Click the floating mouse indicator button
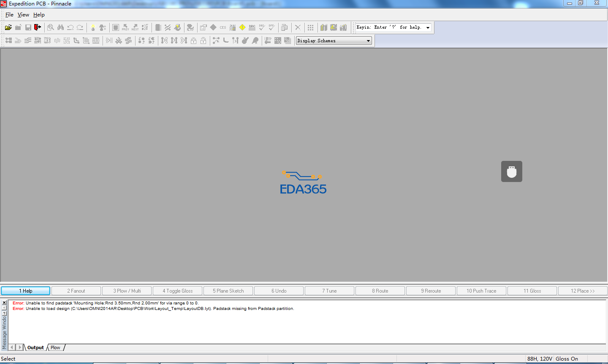 tap(512, 171)
